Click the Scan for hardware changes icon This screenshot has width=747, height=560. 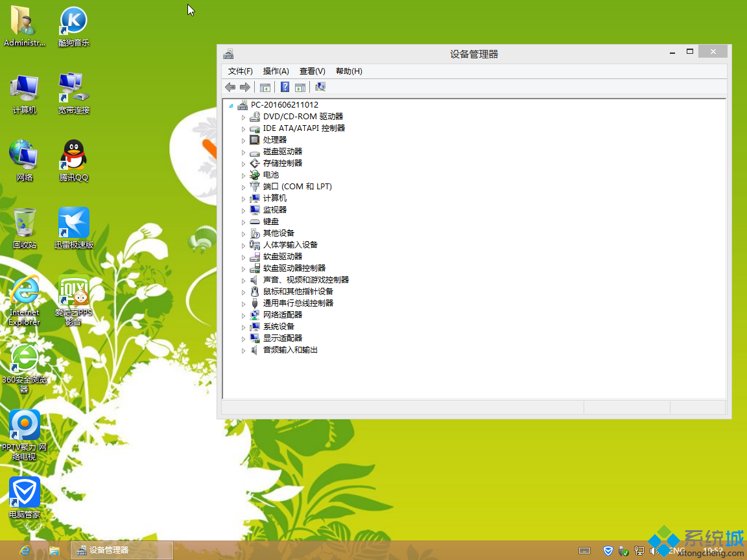(320, 86)
